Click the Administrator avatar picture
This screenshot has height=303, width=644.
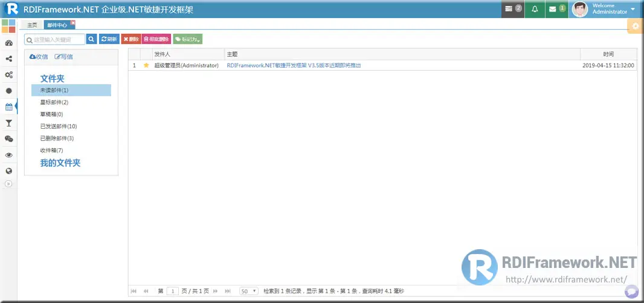click(x=579, y=9)
